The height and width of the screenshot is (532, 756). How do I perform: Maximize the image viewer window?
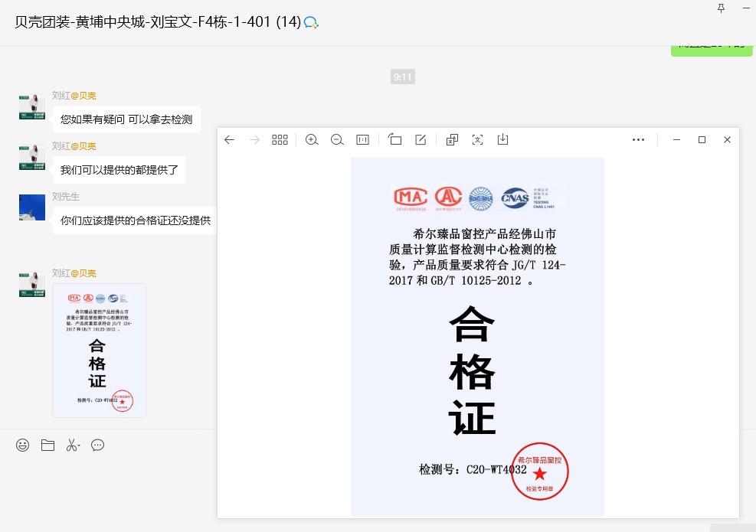coord(702,139)
